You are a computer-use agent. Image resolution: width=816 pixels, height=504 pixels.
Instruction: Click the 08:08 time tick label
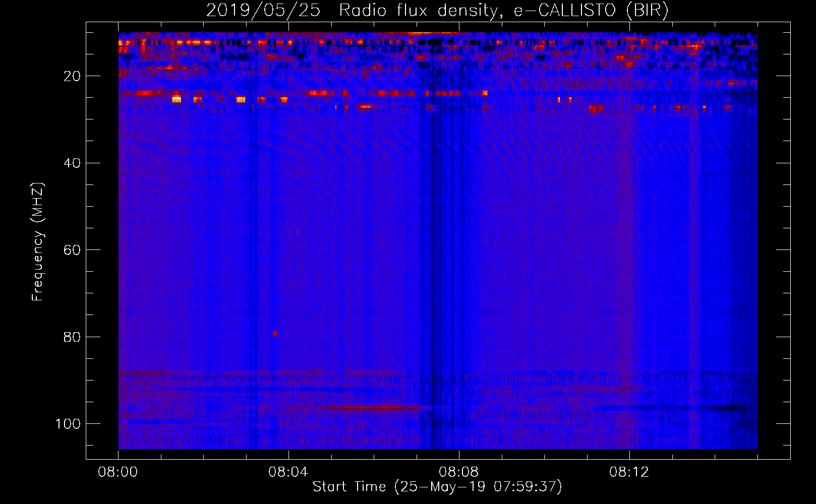coord(458,472)
